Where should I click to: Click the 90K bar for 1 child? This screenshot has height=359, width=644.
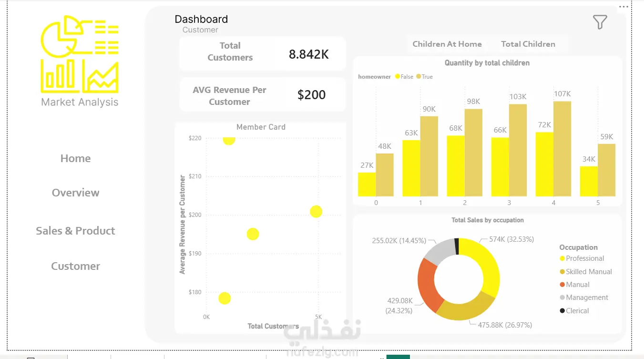tap(429, 156)
